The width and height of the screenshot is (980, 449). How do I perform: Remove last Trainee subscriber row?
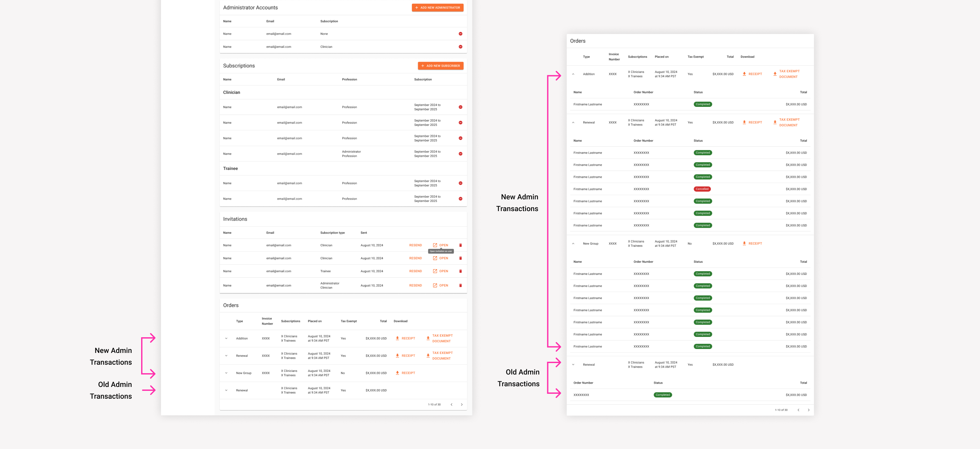460,199
